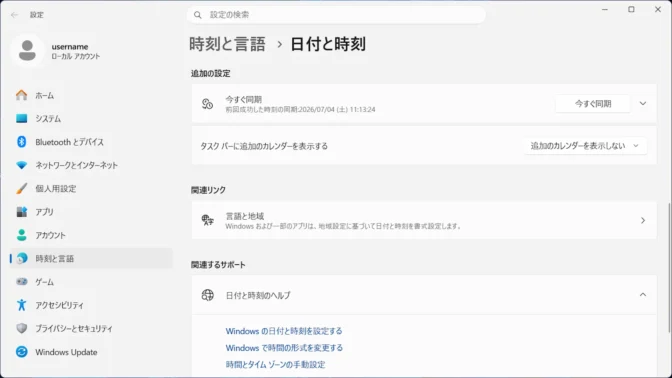Click the System monitor icon
Image resolution: width=672 pixels, height=378 pixels.
pyautogui.click(x=21, y=118)
